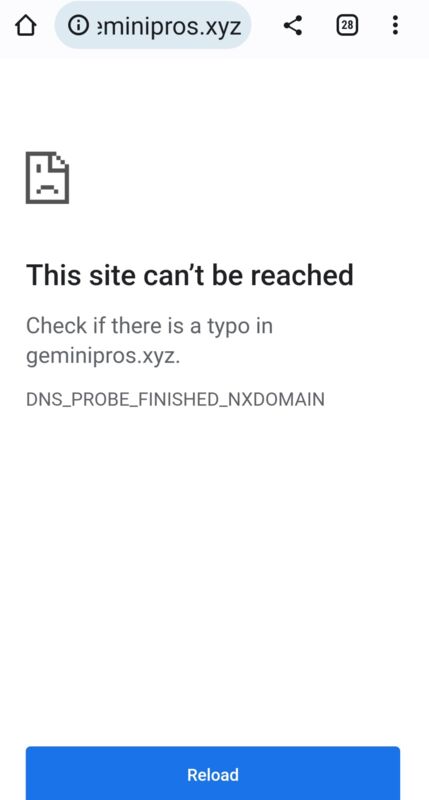Image resolution: width=429 pixels, height=800 pixels.
Task: Edit the URL text in the omnibox
Action: click(169, 26)
